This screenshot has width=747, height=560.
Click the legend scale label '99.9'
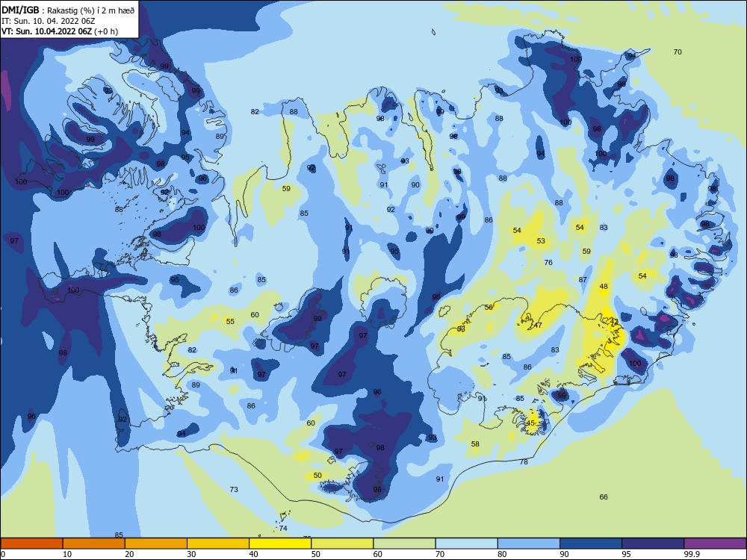click(x=691, y=554)
